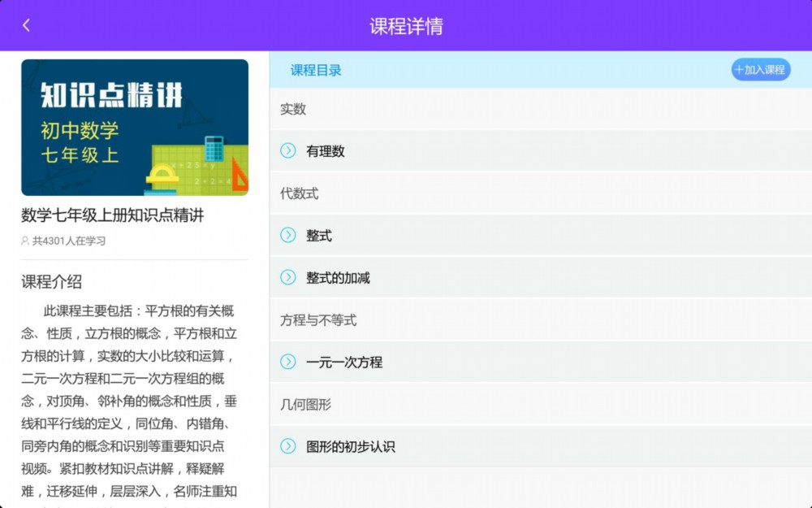Click the circled arrow icon beside 图形的初步认识
The height and width of the screenshot is (508, 812).
tap(287, 446)
